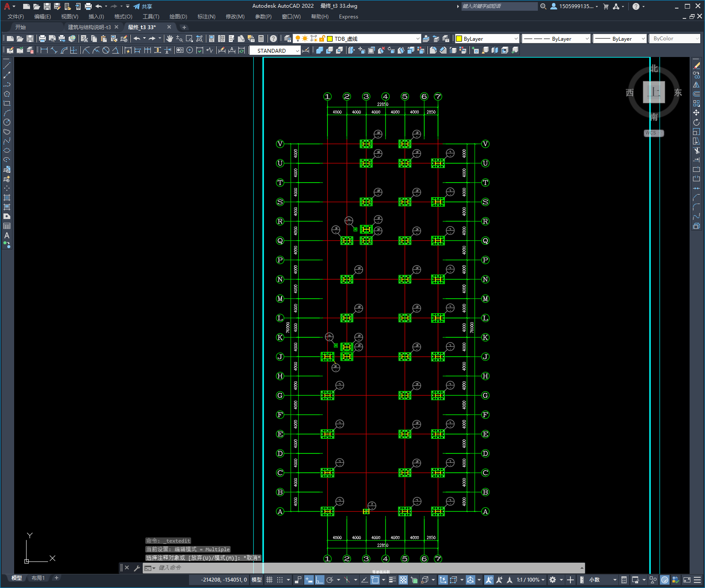The image size is (705, 588).
Task: Select the Hatch draw tool
Action: (7, 198)
